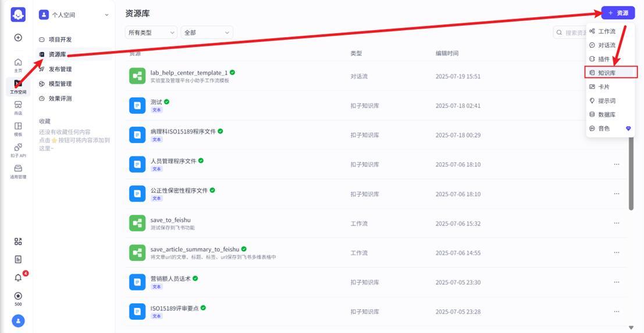644x333 pixels.
Task: Open the 通用管理 sidebar icon
Action: click(18, 171)
